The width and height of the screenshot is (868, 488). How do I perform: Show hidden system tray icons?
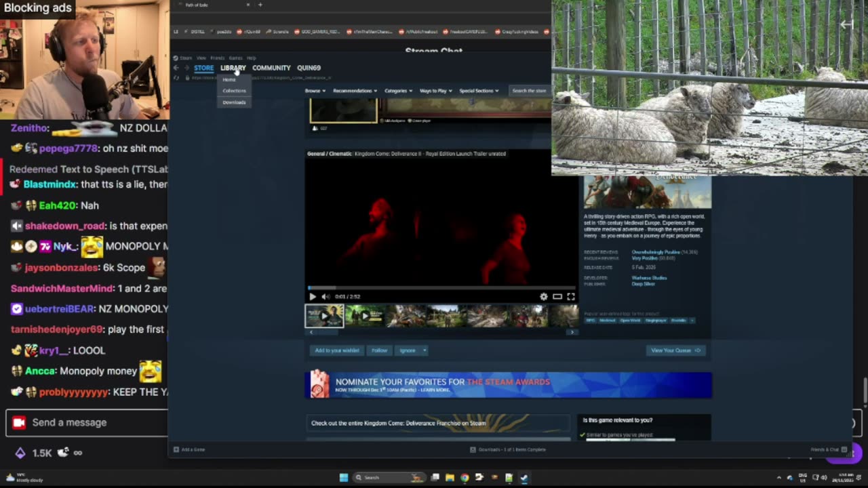(x=778, y=477)
